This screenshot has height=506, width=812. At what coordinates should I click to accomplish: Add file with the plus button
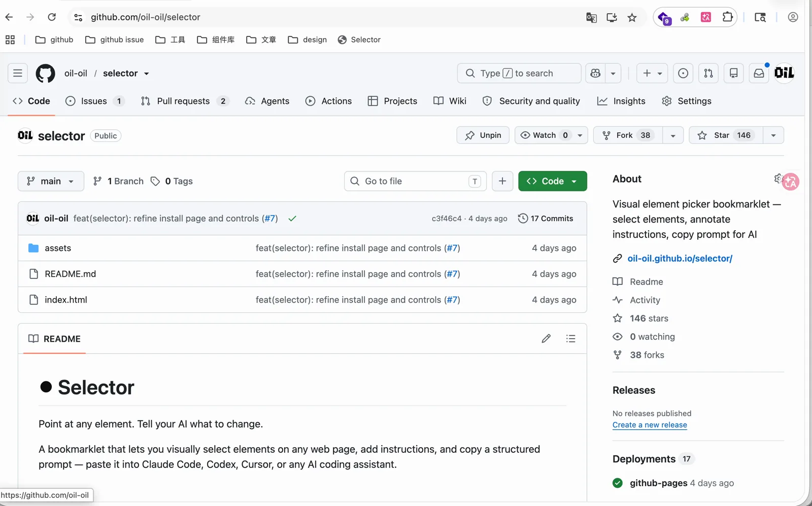point(502,181)
